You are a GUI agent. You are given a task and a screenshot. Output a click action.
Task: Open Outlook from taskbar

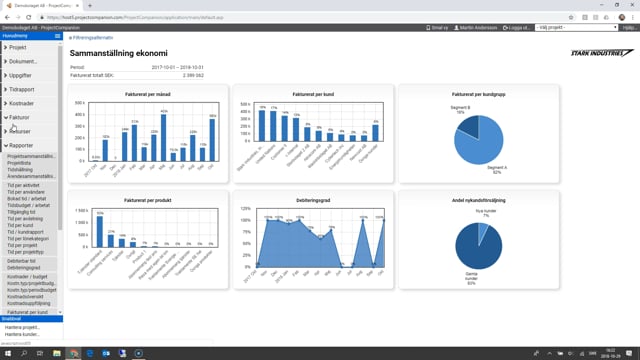point(106,353)
